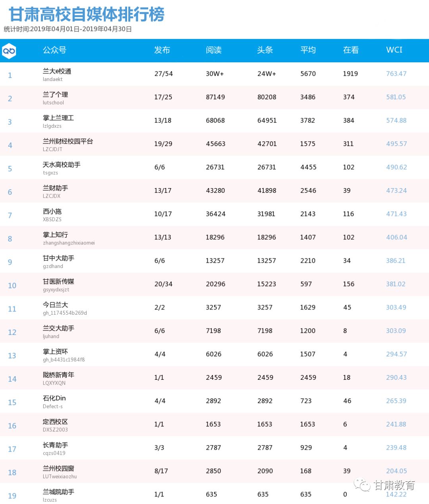The height and width of the screenshot is (504, 429).
Task: Select account name 长青助手
Action: pyautogui.click(x=55, y=446)
